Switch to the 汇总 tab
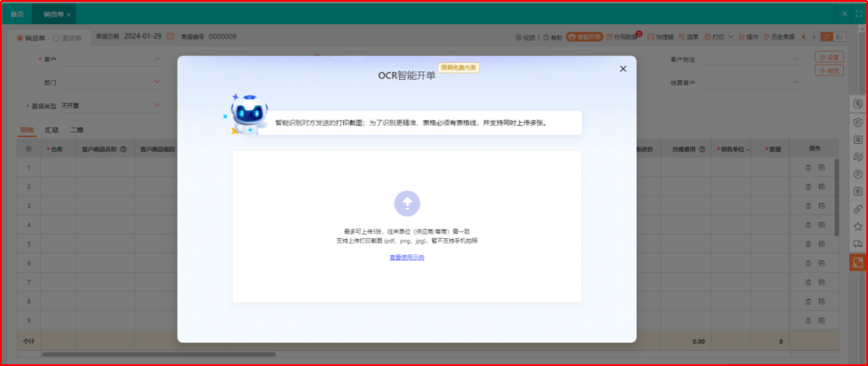Screen dimensions: 868x366 52,130
